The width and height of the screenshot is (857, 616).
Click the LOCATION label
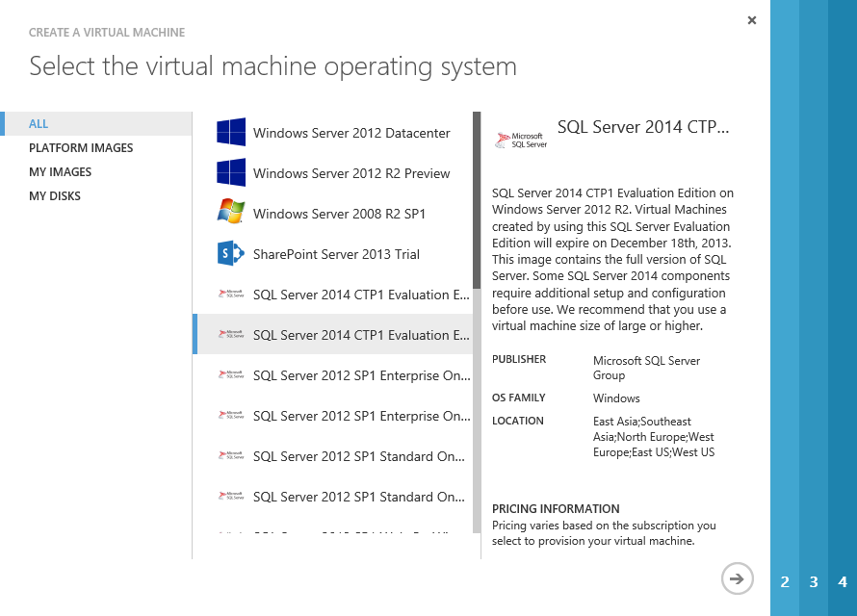click(x=518, y=421)
